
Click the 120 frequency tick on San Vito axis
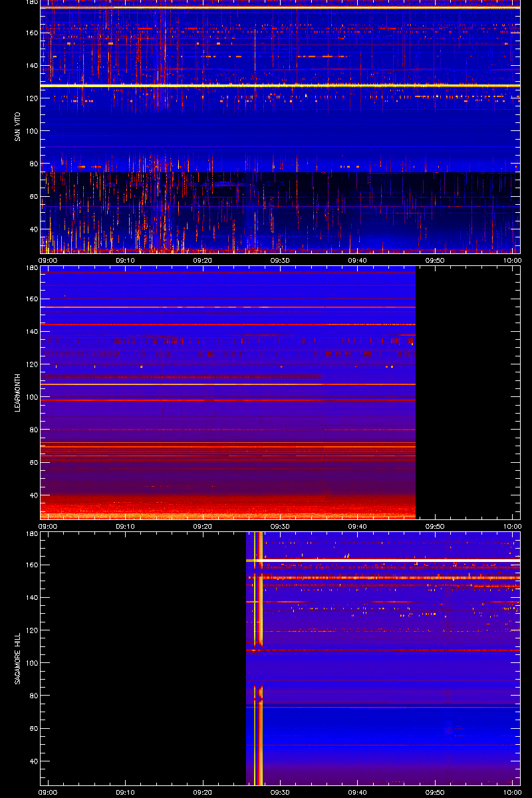point(31,98)
